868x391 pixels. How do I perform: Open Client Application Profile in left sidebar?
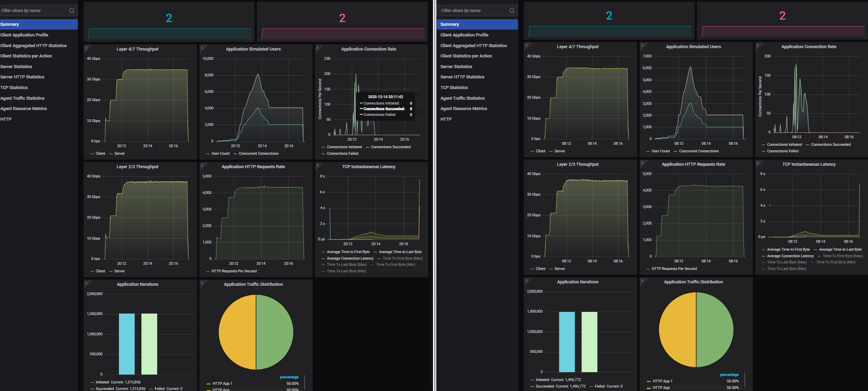[24, 35]
